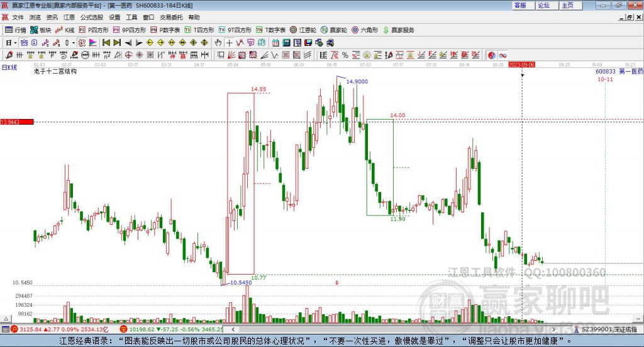Click the horizontal scrollbar left arrow
The width and height of the screenshot is (644, 347).
233,329
